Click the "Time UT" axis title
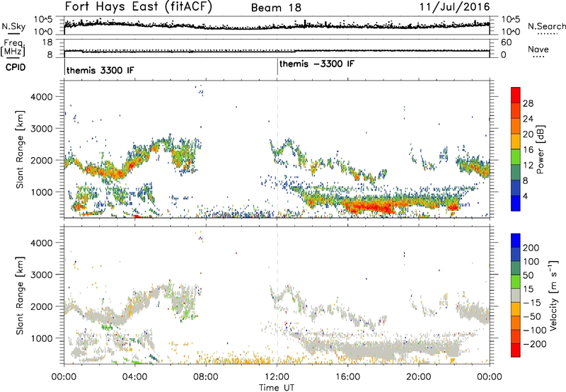The height and width of the screenshot is (392, 566). click(277, 388)
